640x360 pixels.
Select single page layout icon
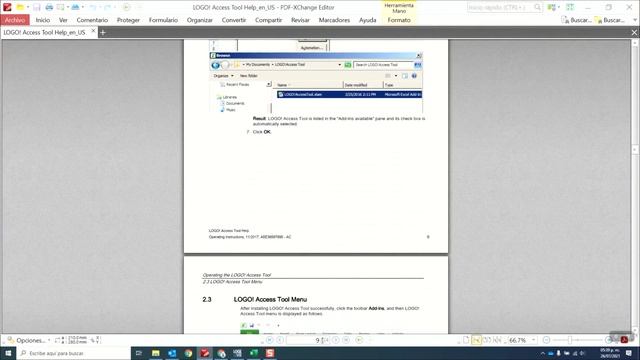[466, 340]
